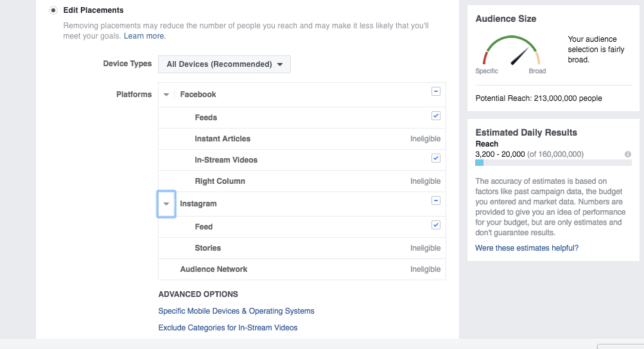Toggle the Instagram platform minus checkbox

coord(436,201)
